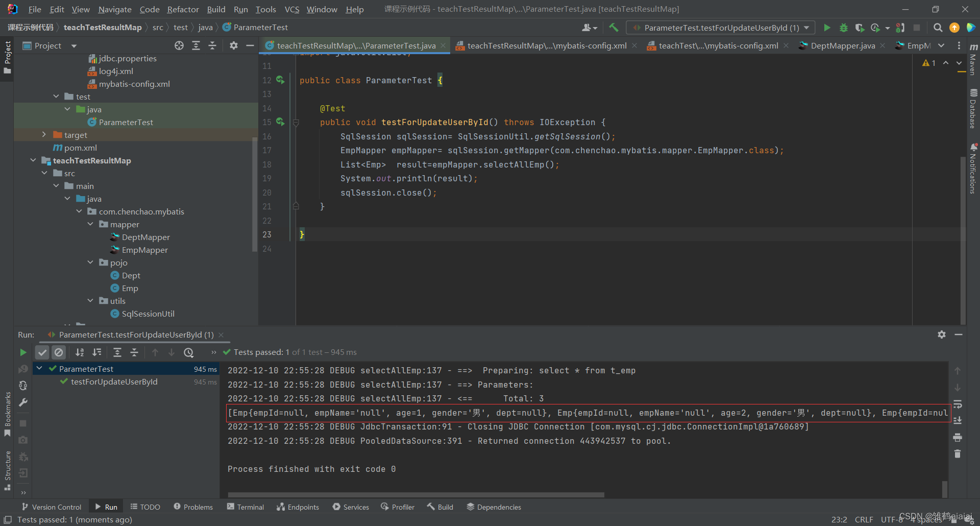Click run gutter icon beside class ParameterTest
This screenshot has height=526, width=980.
280,80
